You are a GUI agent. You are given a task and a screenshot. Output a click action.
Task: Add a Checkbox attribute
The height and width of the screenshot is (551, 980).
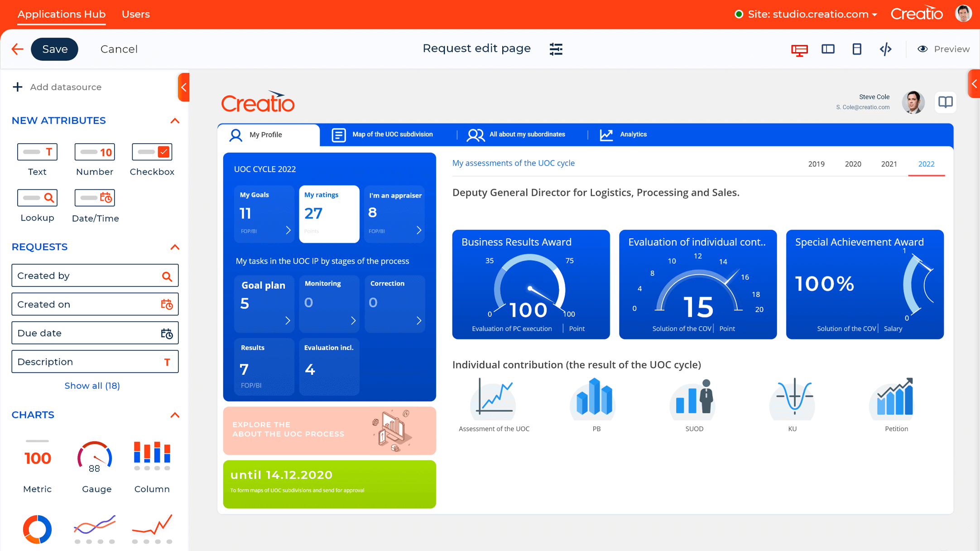tap(152, 151)
